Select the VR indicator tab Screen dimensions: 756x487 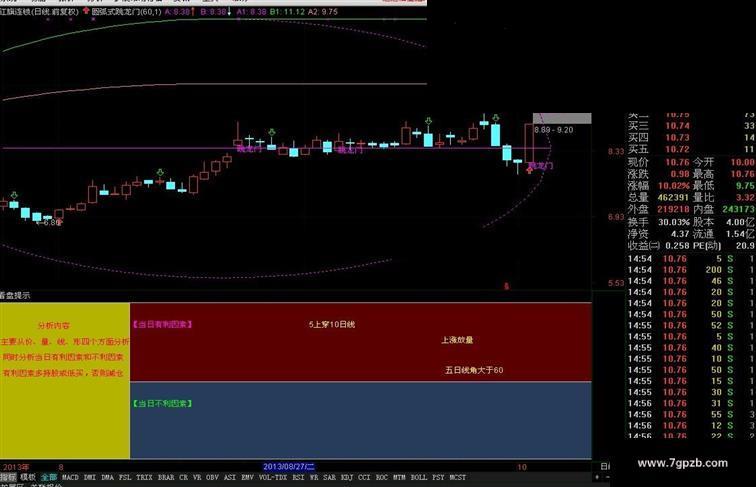197,477
